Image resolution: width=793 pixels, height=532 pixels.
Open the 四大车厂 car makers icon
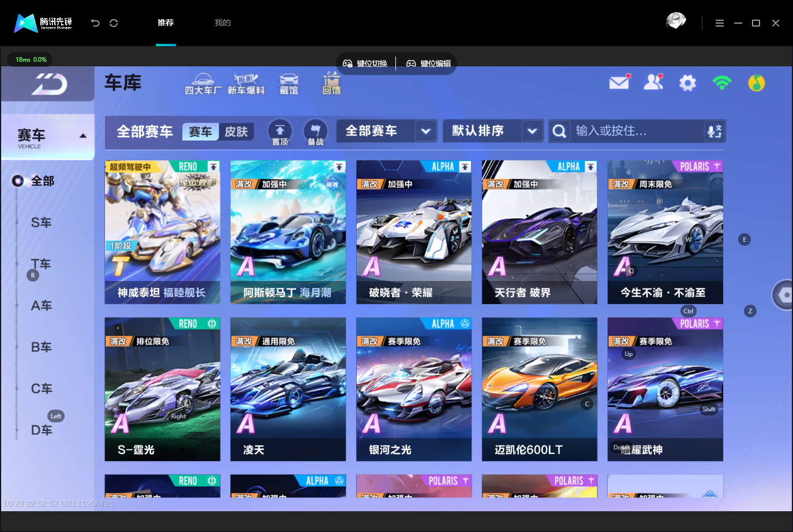tap(203, 84)
